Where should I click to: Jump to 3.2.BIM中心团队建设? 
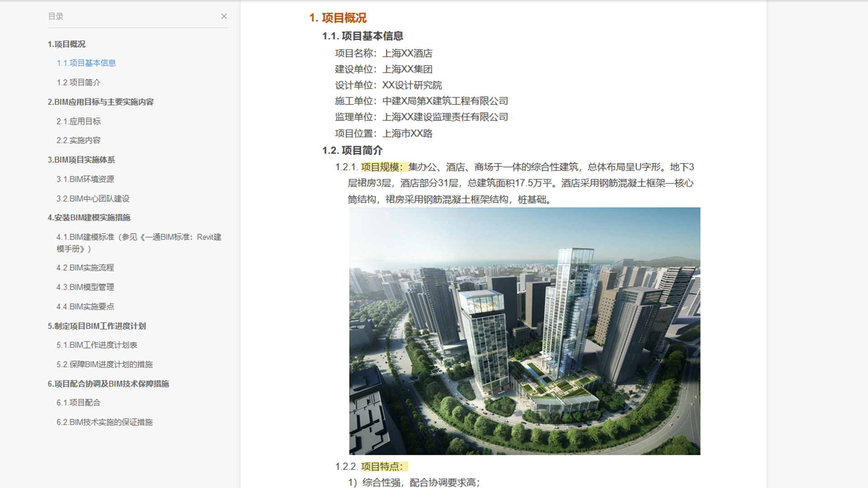(x=93, y=199)
